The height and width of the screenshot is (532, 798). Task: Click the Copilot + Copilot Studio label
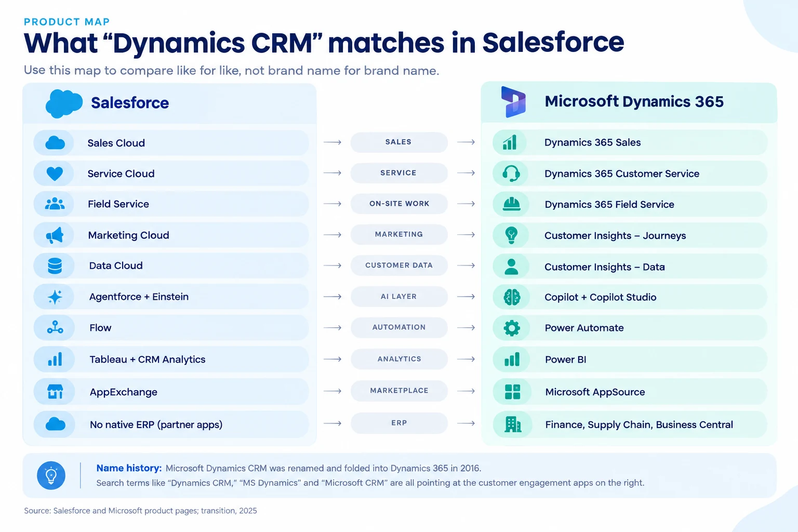coord(601,297)
